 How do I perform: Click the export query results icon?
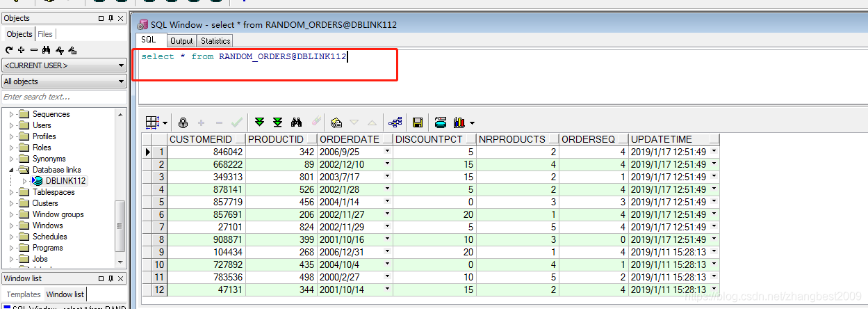click(x=440, y=122)
